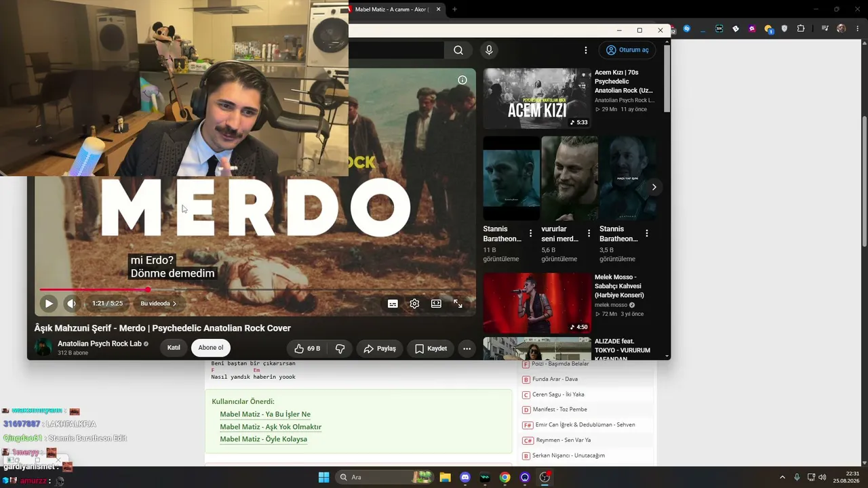Open the Chrome extensions puzzle icon
Viewport: 868px width, 488px height.
click(x=801, y=28)
